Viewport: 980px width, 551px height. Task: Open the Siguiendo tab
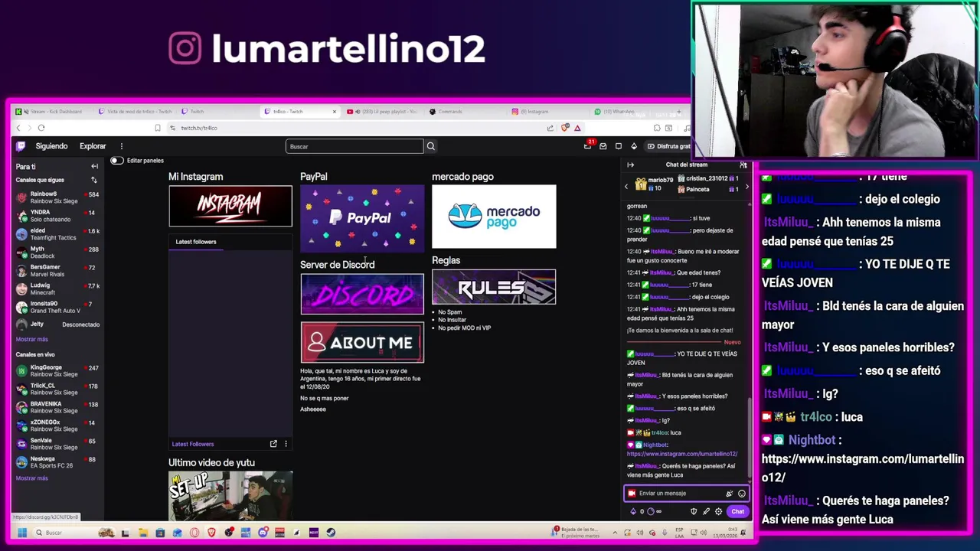tap(51, 146)
